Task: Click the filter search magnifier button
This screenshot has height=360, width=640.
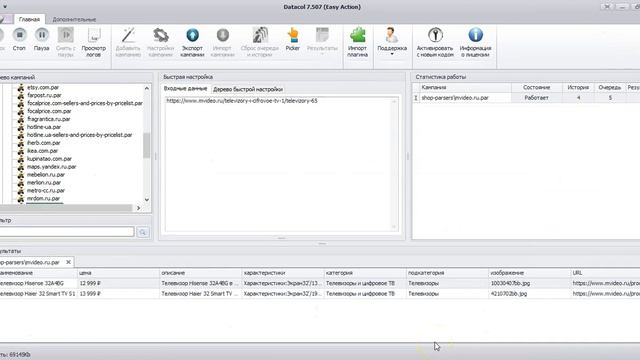Action: 143,232
